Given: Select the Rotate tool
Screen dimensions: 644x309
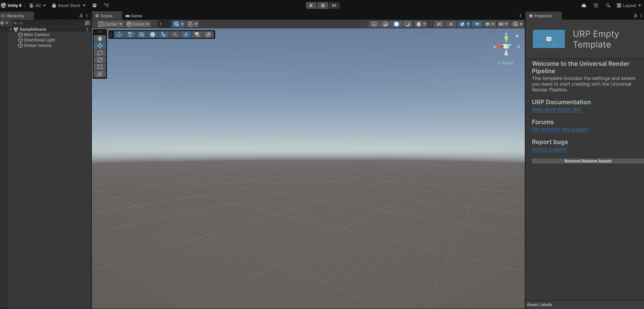Looking at the screenshot, I should (100, 53).
